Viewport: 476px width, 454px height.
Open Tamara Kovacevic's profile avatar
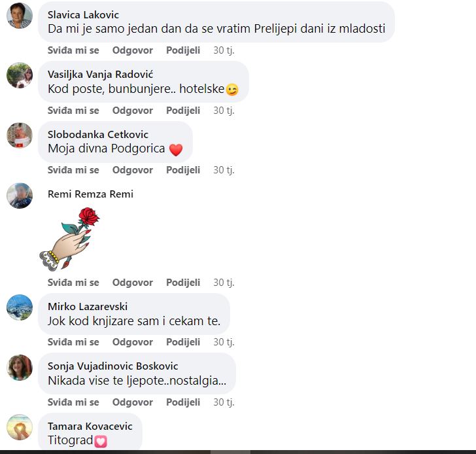[20, 427]
